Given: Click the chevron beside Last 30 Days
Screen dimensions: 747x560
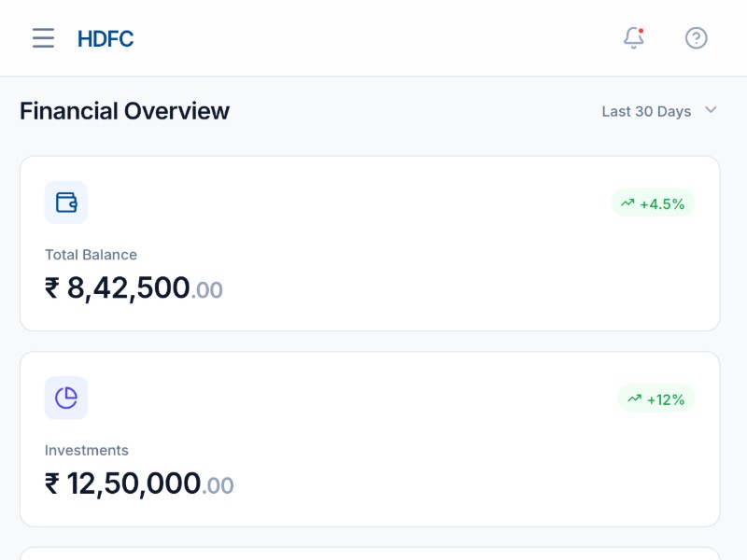Looking at the screenshot, I should [711, 110].
